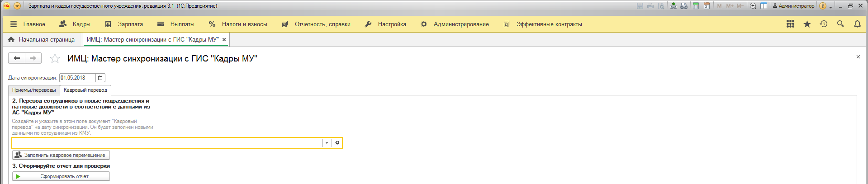868x184 pixels.
Task: Click the zoom-in magnifier with plus
Action: pyautogui.click(x=753, y=6)
